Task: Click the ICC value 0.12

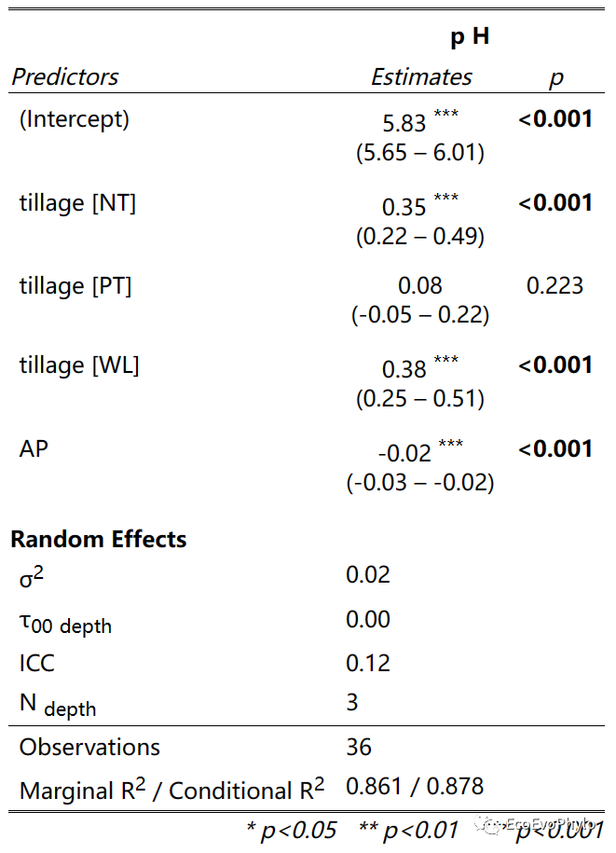Action: pos(368,663)
